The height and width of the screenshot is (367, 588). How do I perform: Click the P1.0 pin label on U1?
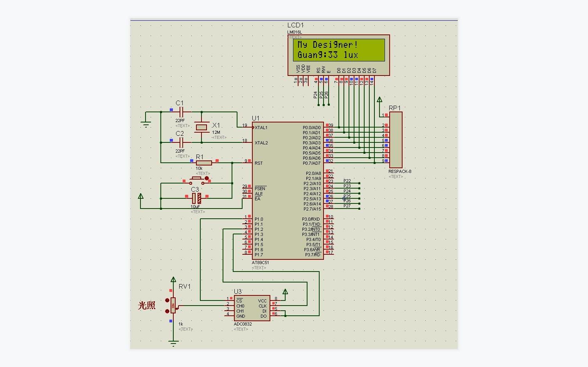259,219
